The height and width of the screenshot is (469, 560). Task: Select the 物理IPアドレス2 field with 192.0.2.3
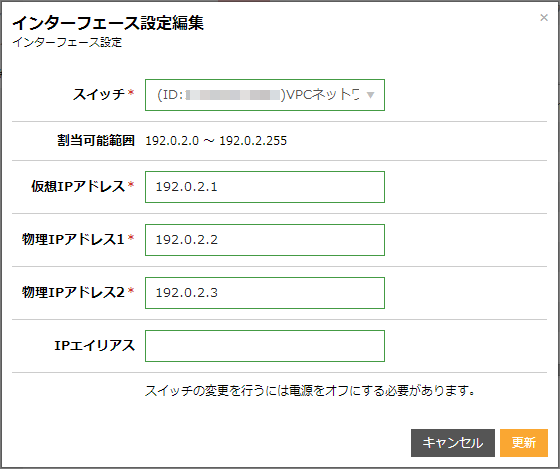265,293
